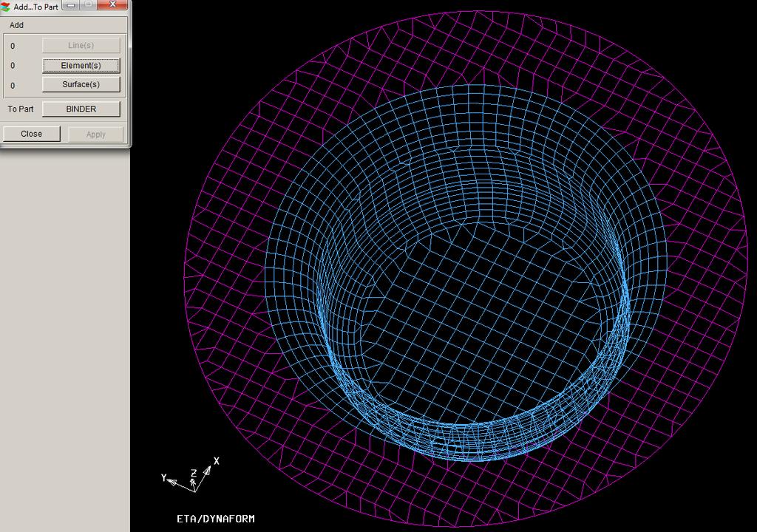757x532 pixels.
Task: Choose the Surface(s) button
Action: [81, 84]
